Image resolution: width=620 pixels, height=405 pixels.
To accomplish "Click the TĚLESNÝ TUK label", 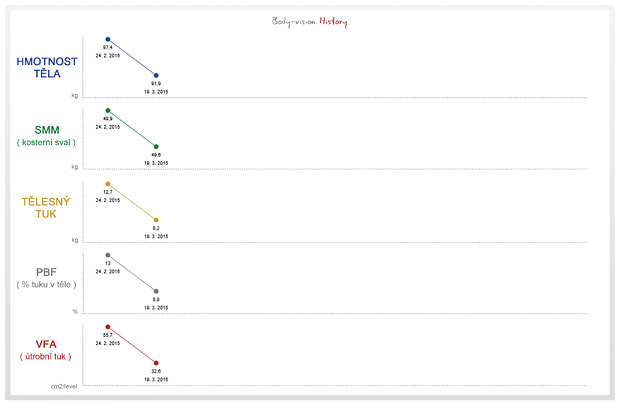I will tap(46, 208).
